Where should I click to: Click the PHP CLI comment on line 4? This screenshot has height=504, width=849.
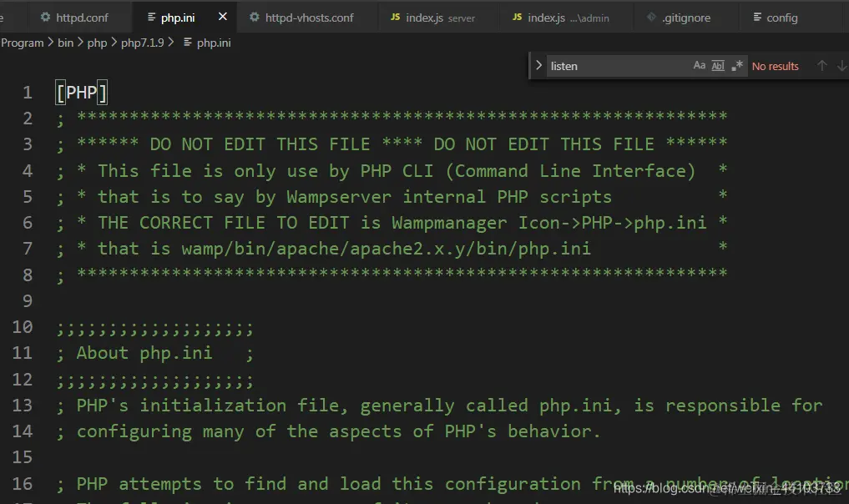click(392, 171)
